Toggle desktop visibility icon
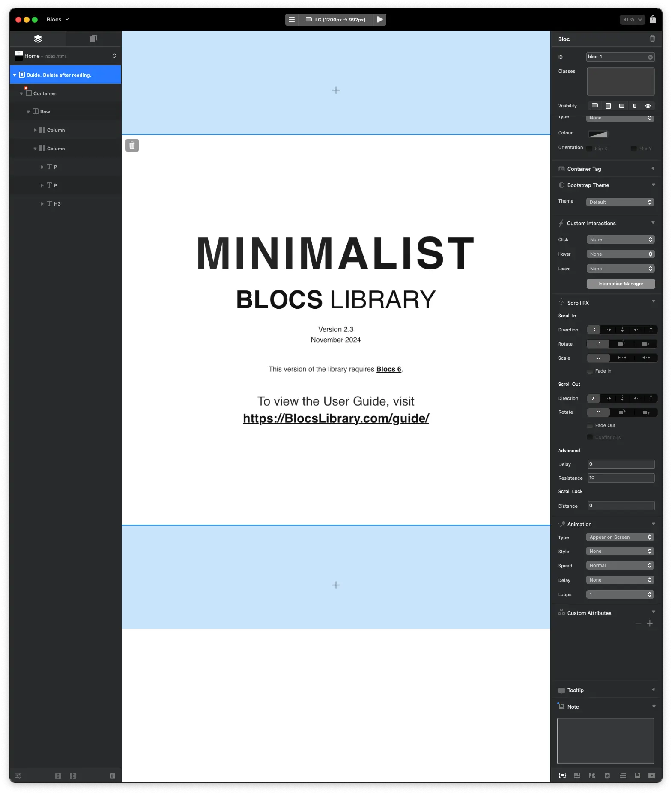Screen dimensions: 672x794 594,106
